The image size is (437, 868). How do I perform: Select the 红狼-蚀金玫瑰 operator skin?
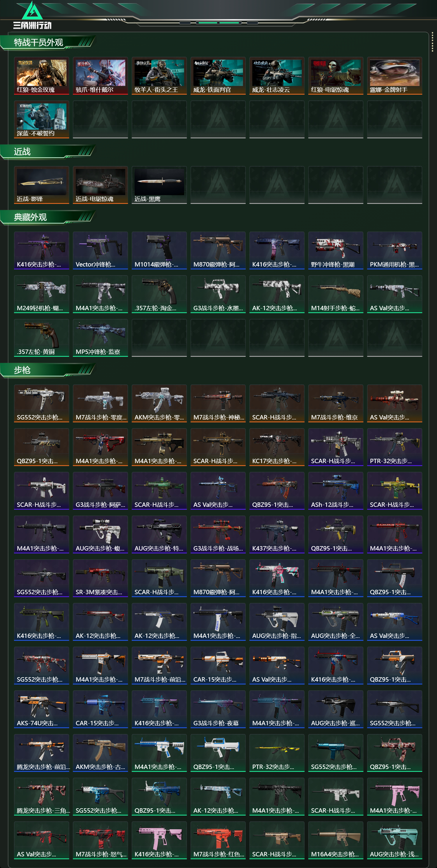(41, 76)
